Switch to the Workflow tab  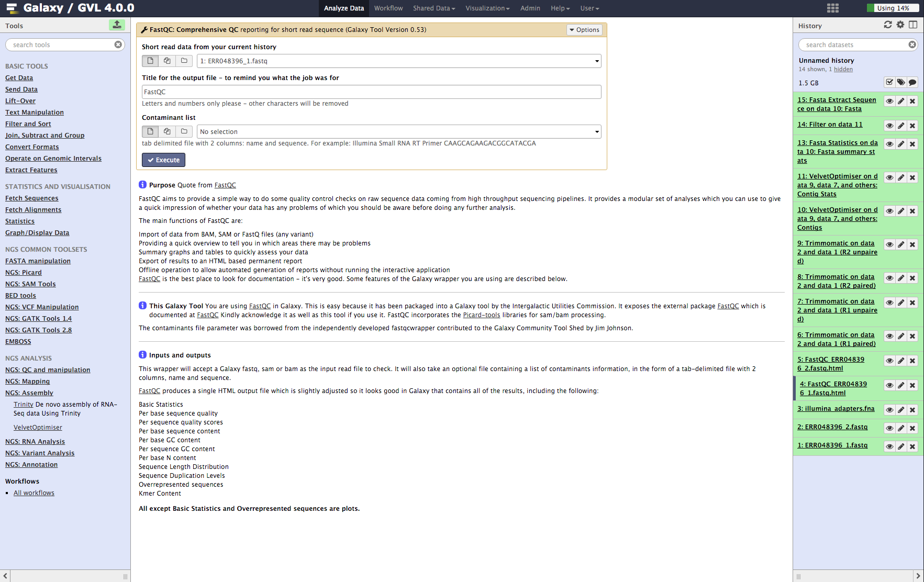388,8
